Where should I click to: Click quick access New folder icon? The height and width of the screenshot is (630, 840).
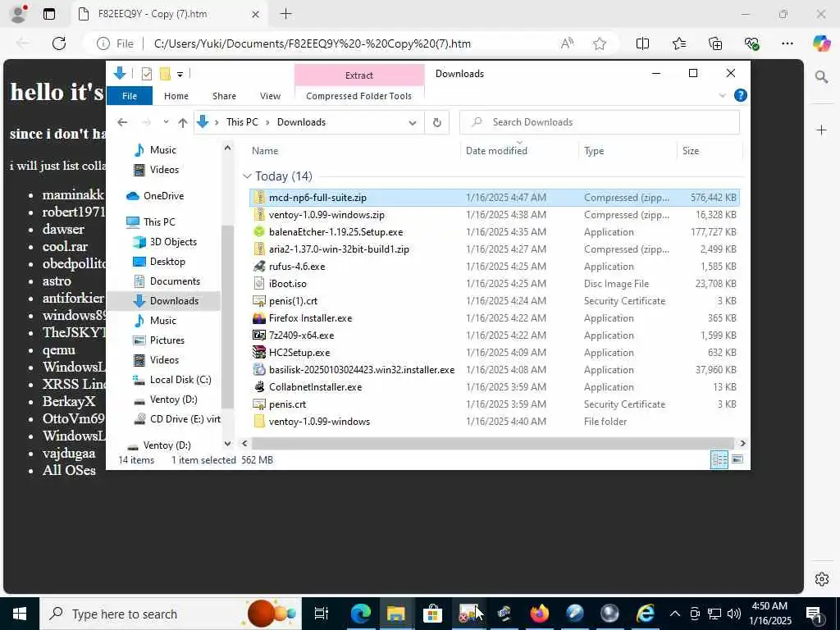pyautogui.click(x=165, y=74)
